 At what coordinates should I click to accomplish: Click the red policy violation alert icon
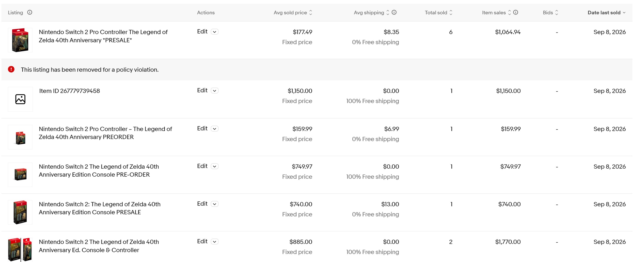(x=11, y=69)
